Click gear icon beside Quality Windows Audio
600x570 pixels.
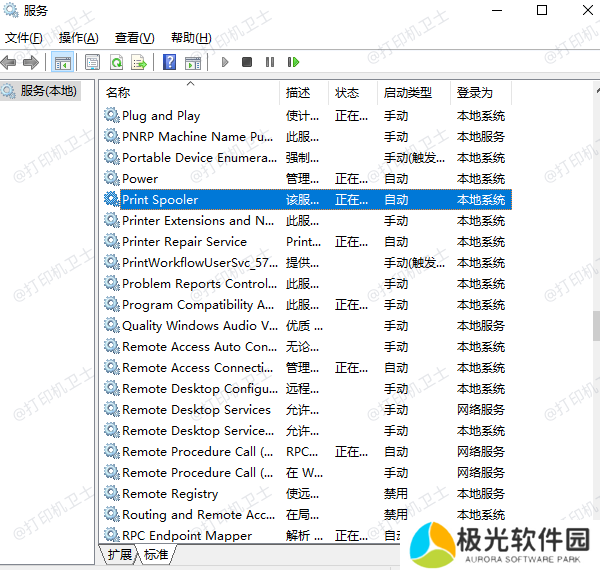[112, 325]
